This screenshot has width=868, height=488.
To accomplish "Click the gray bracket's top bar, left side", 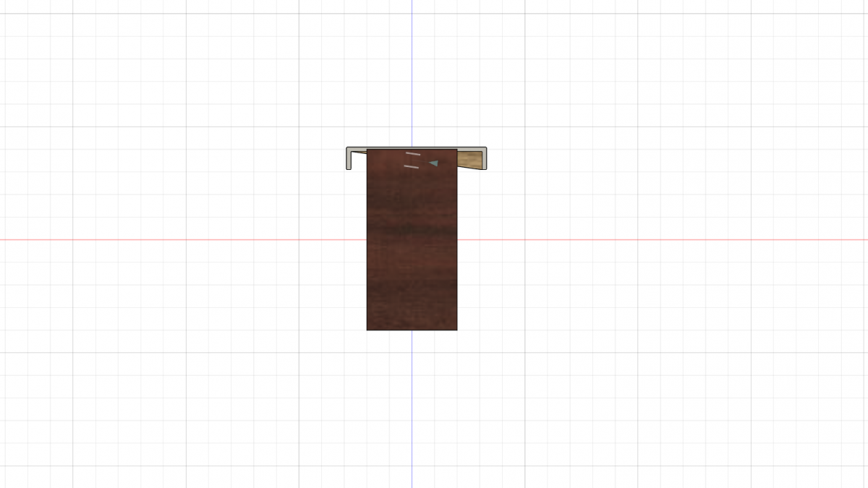I will pos(357,149).
